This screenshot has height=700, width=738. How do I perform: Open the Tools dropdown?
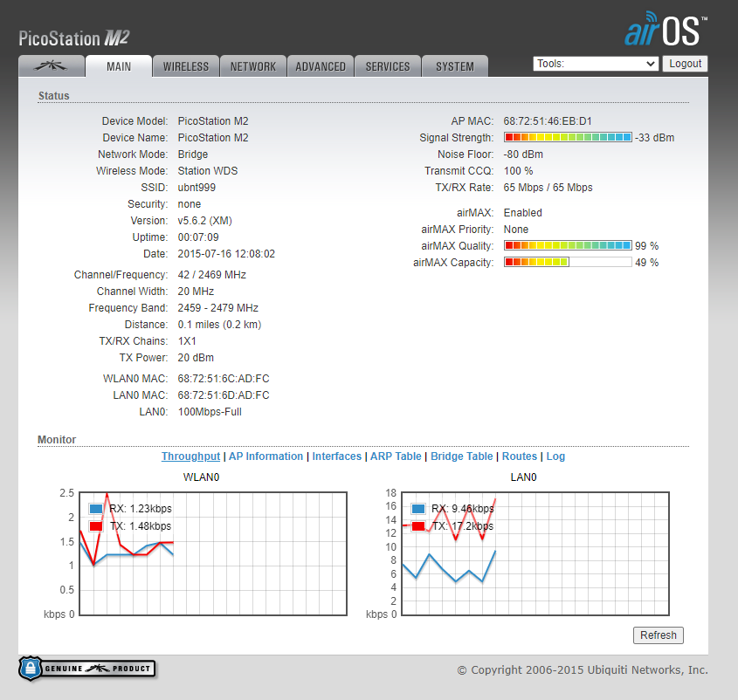pyautogui.click(x=596, y=64)
